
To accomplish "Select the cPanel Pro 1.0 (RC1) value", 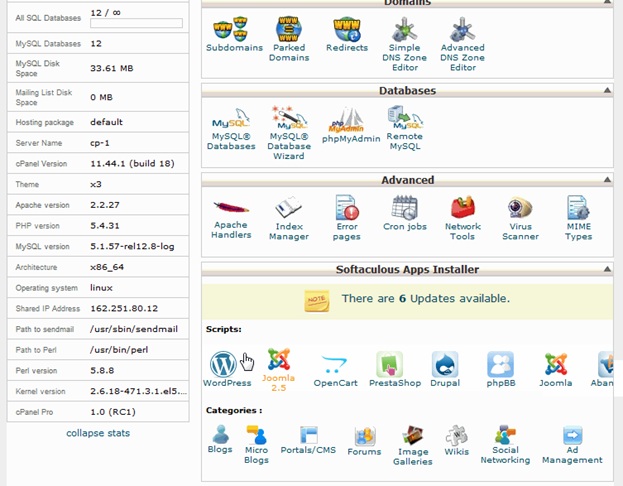I will 113,412.
